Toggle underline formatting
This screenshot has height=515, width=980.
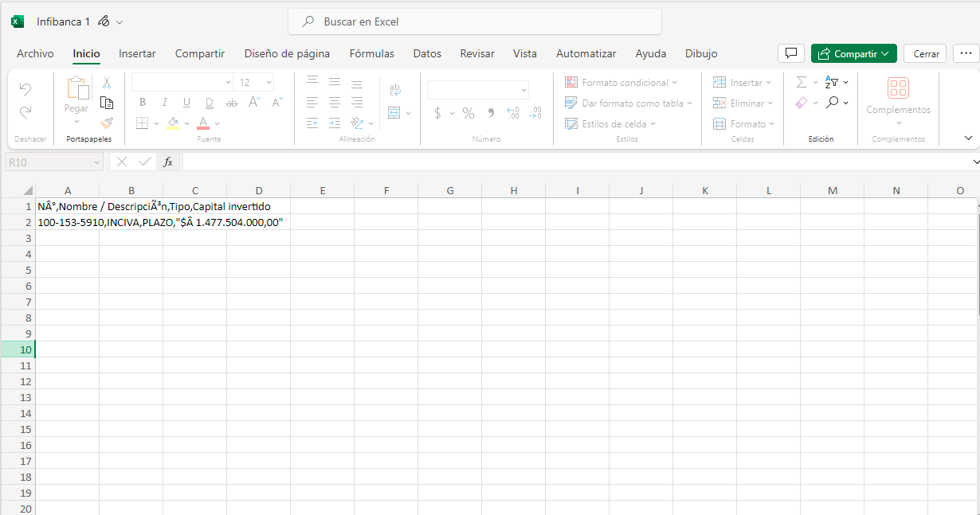187,103
